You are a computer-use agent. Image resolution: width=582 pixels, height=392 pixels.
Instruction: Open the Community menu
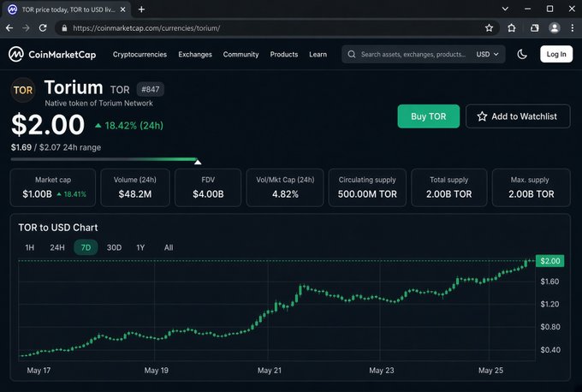click(241, 54)
